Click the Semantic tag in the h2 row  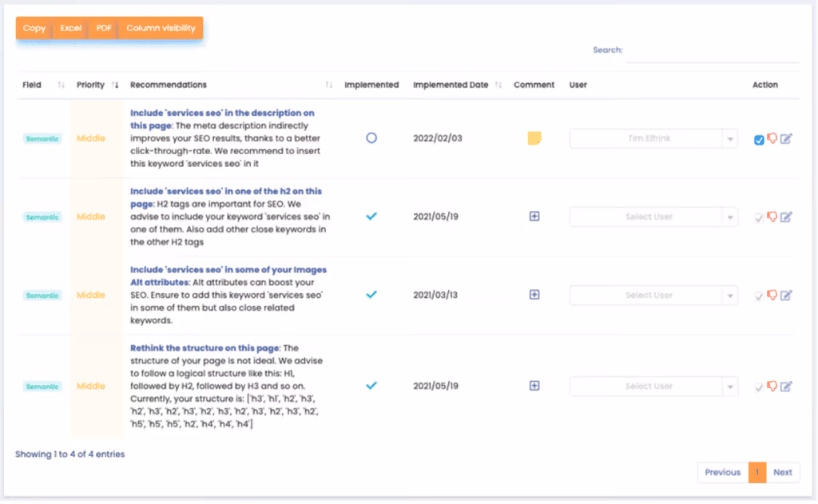(42, 217)
